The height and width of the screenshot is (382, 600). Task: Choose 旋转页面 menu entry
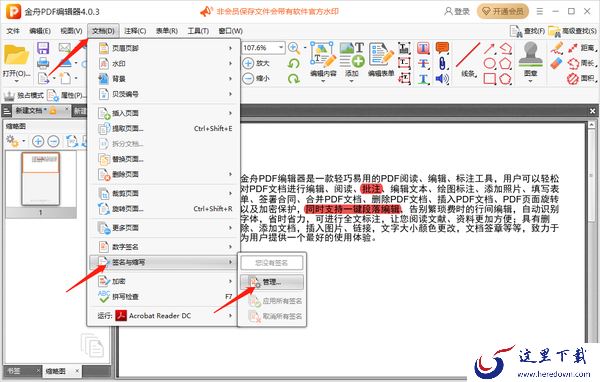165,209
